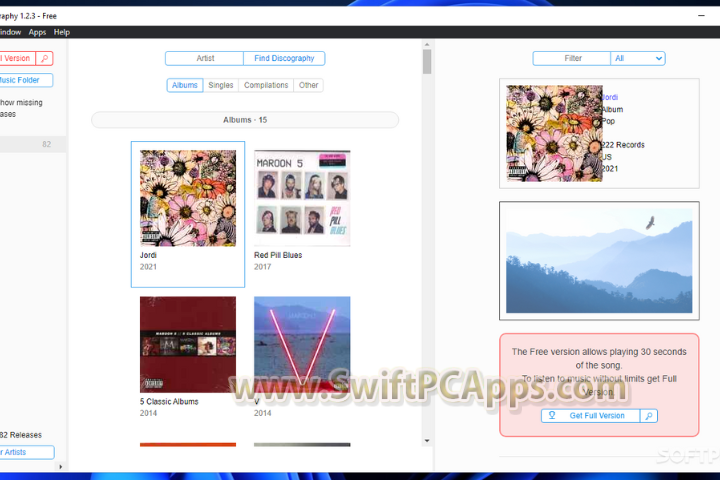
Task: Switch to the Albums tab
Action: pos(185,85)
